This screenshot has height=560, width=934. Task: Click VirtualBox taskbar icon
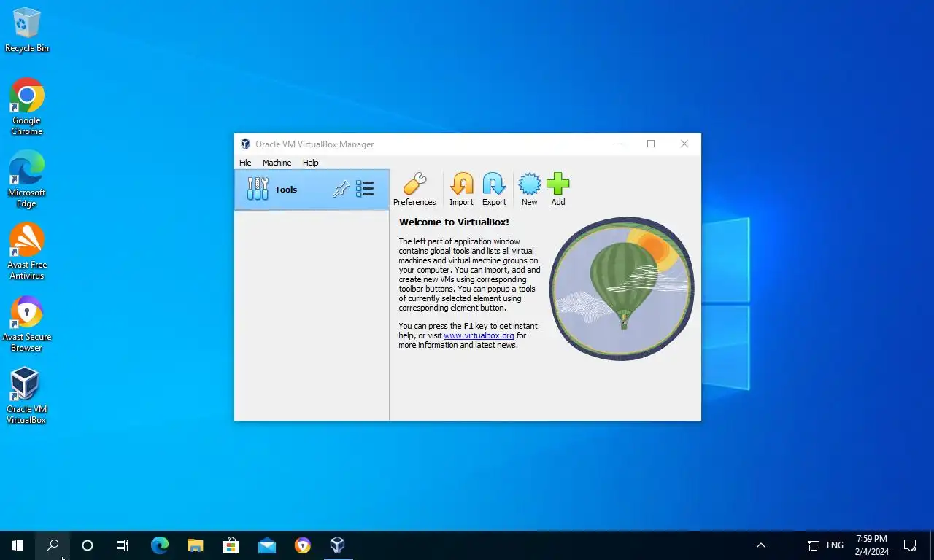point(337,545)
